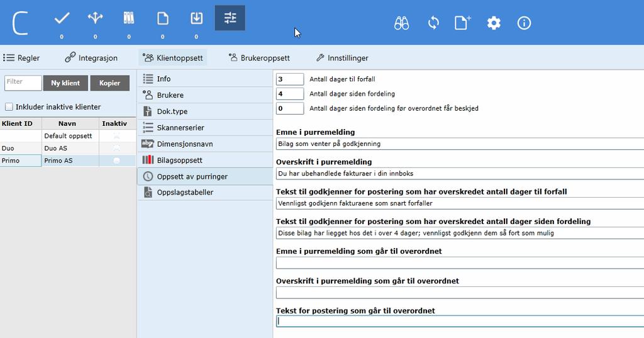Click the Emne i purremelding text field
This screenshot has height=338, width=644.
coord(460,144)
